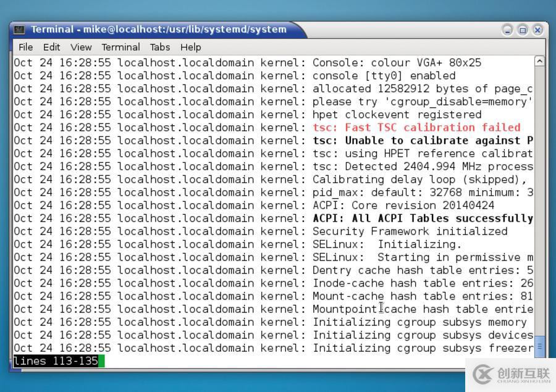Click 'SELinux: Initializing.' line
Viewport: 556px width, 392px height.
274,244
